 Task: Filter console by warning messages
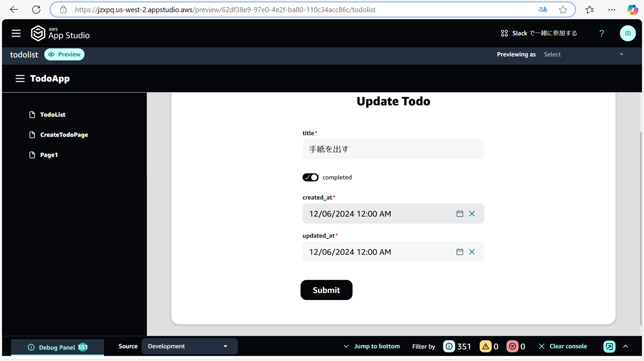point(485,346)
